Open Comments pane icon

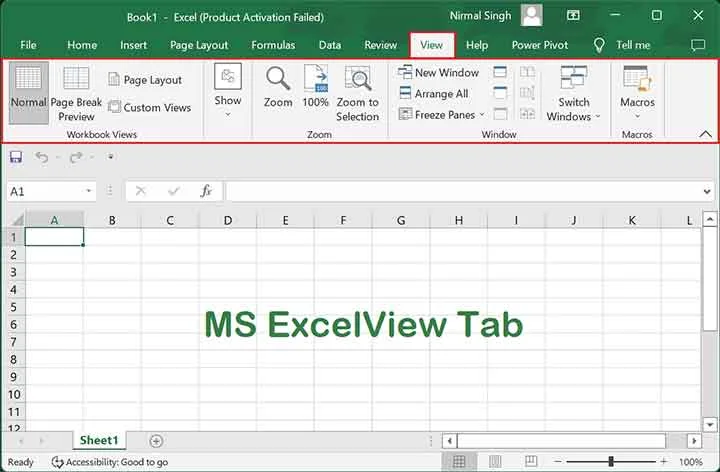[x=698, y=45]
